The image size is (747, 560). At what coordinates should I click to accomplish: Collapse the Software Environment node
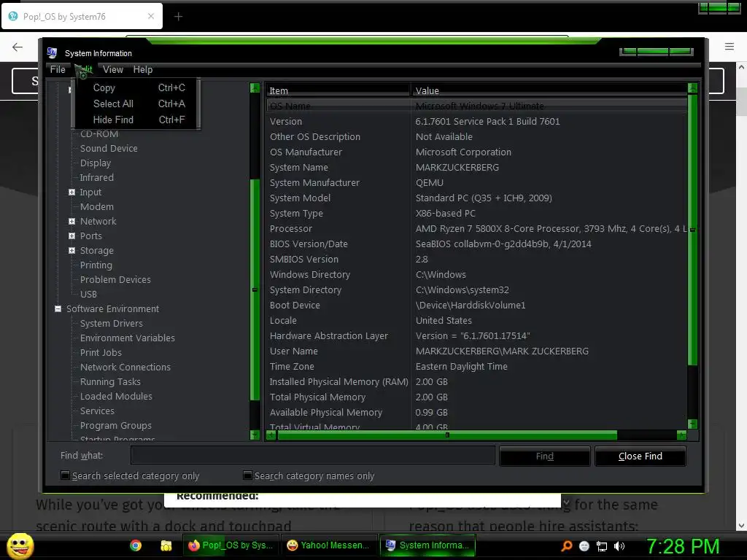pyautogui.click(x=58, y=308)
